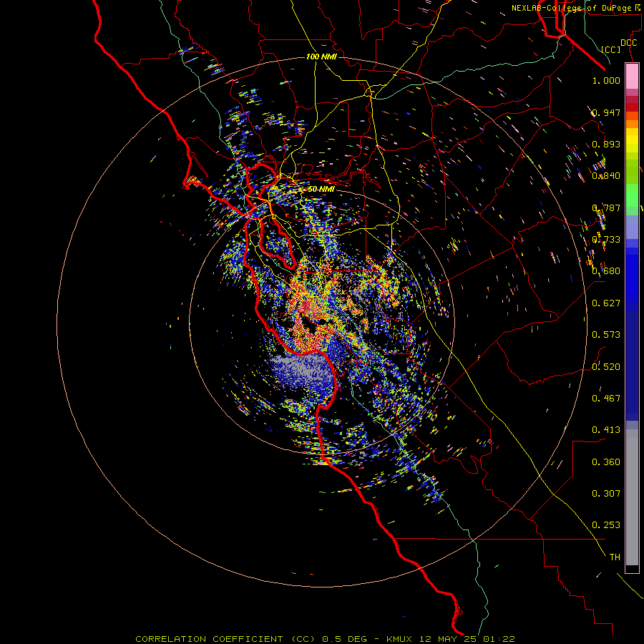The height and width of the screenshot is (644, 644).
Task: Click the KMUX station identifier
Action: click(399, 639)
